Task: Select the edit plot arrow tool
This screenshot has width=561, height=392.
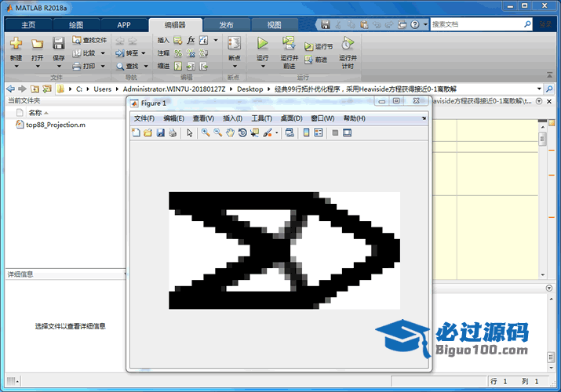Action: point(190,133)
